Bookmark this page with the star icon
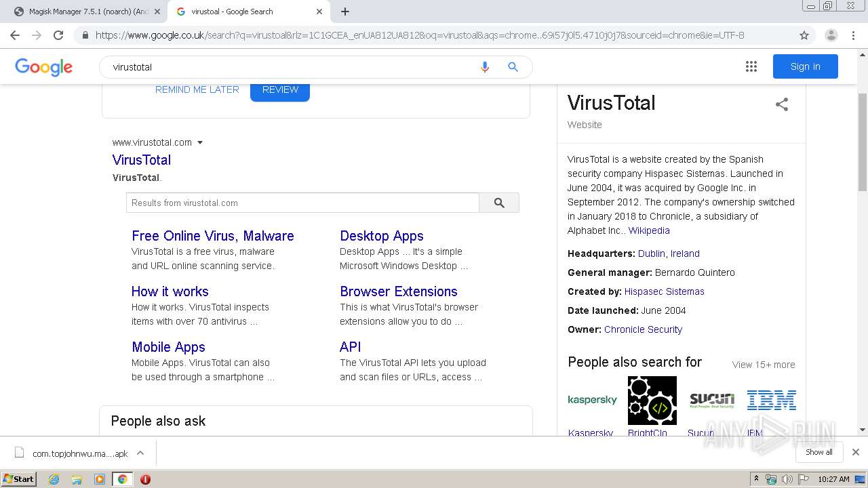Screen dimensions: 868x488 [804, 35]
